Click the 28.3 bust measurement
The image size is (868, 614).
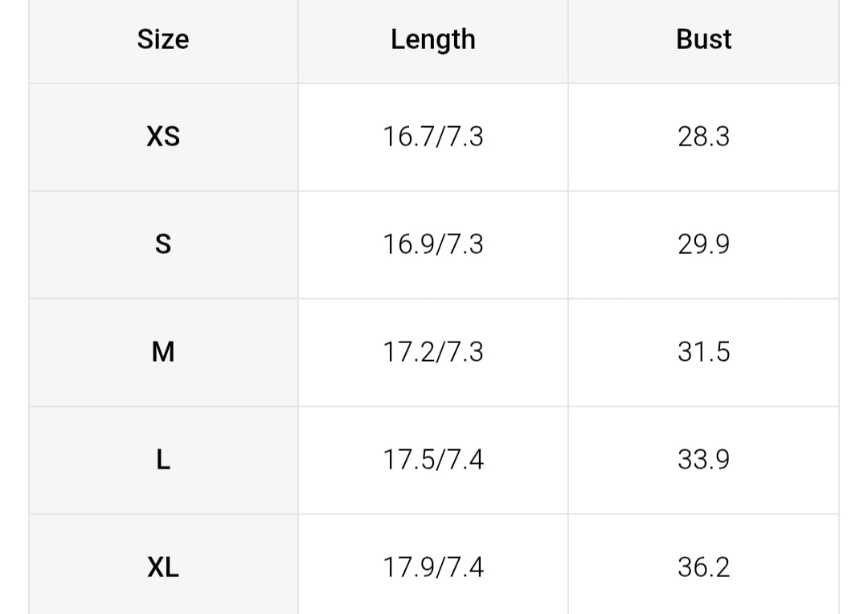click(x=704, y=137)
